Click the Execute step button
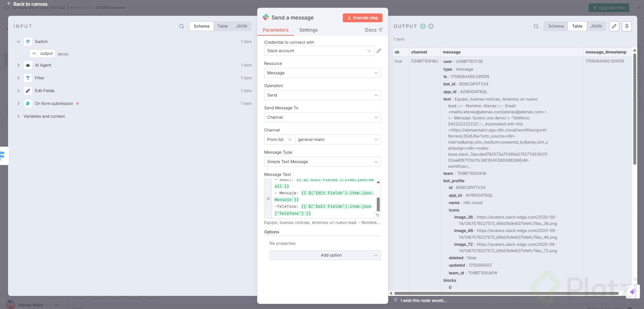 pyautogui.click(x=363, y=18)
